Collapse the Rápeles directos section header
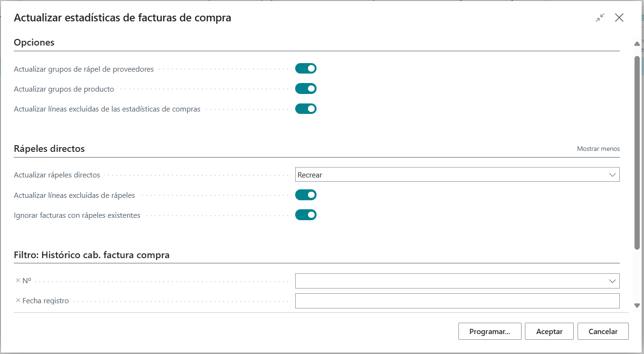 click(49, 149)
